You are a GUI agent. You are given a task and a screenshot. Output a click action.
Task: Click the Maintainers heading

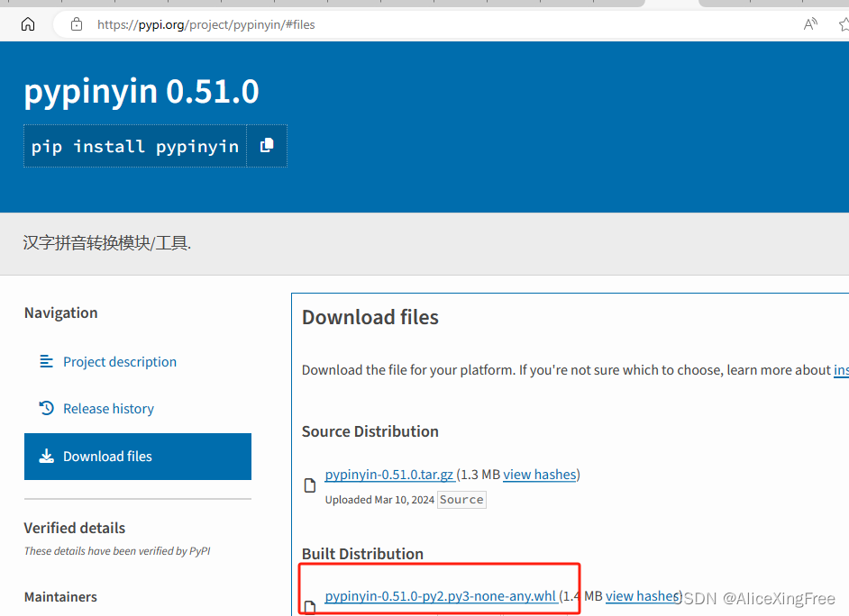60,597
